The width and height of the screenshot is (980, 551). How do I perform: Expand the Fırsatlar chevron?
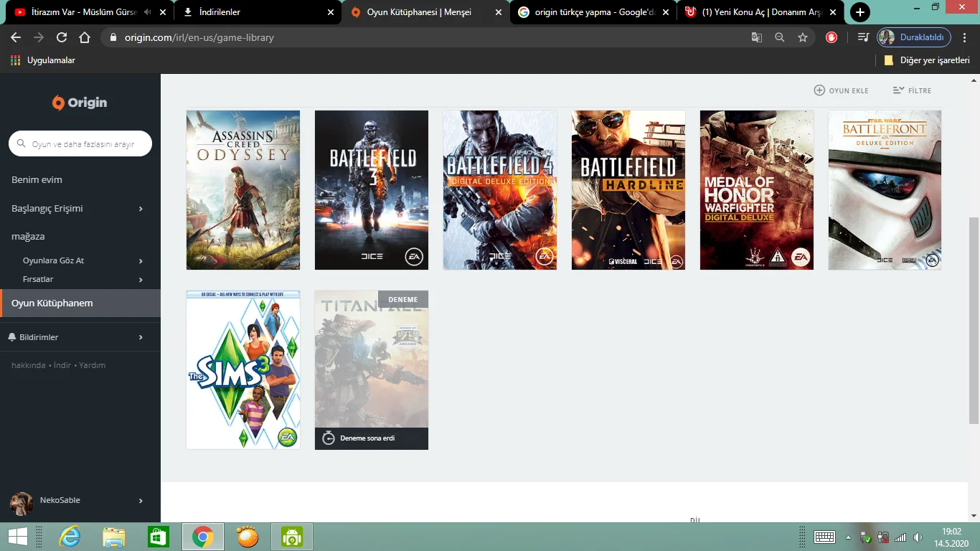(141, 280)
